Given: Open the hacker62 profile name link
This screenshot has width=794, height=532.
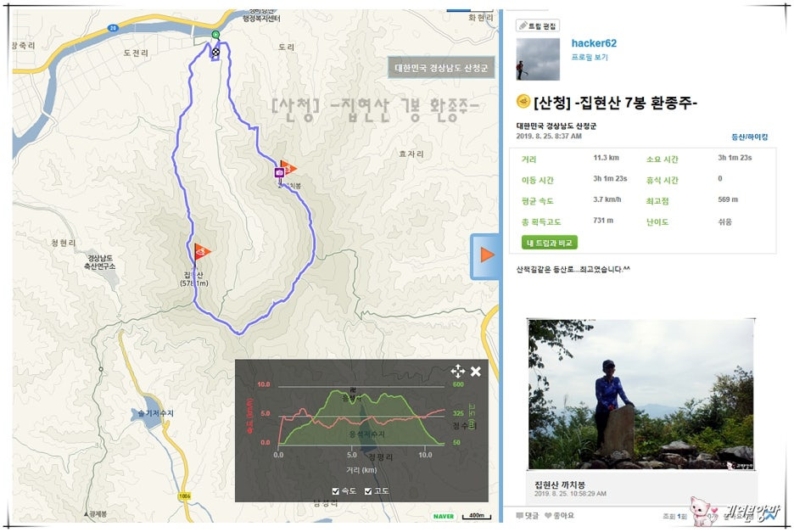Looking at the screenshot, I should point(594,43).
